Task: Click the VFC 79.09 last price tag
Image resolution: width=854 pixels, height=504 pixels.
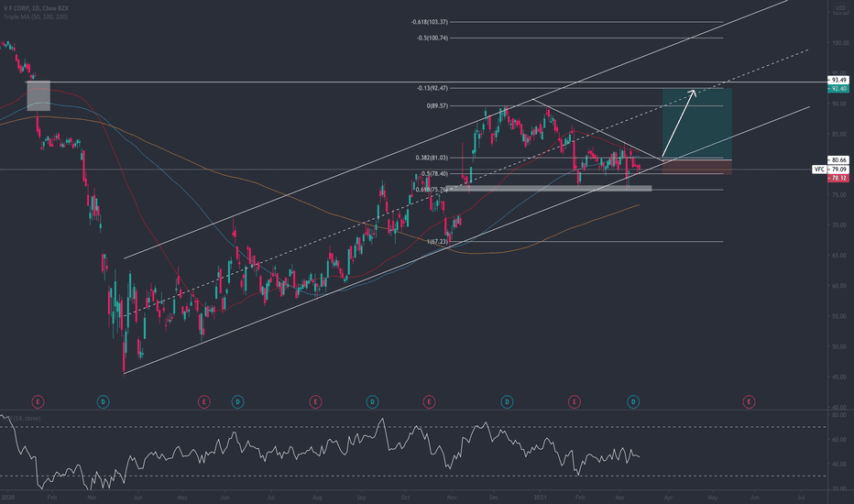Action: (x=830, y=170)
